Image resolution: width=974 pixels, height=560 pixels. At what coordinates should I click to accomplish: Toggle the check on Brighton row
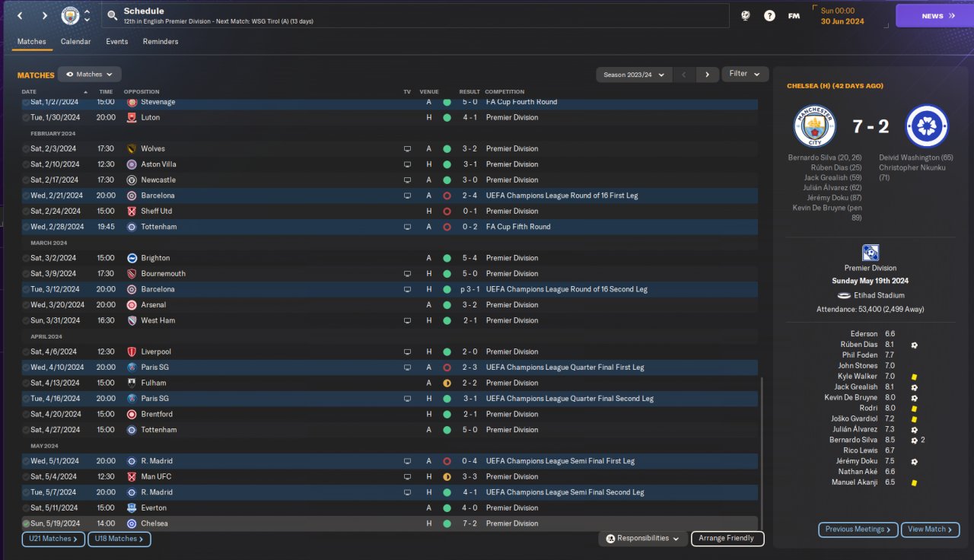click(x=26, y=258)
